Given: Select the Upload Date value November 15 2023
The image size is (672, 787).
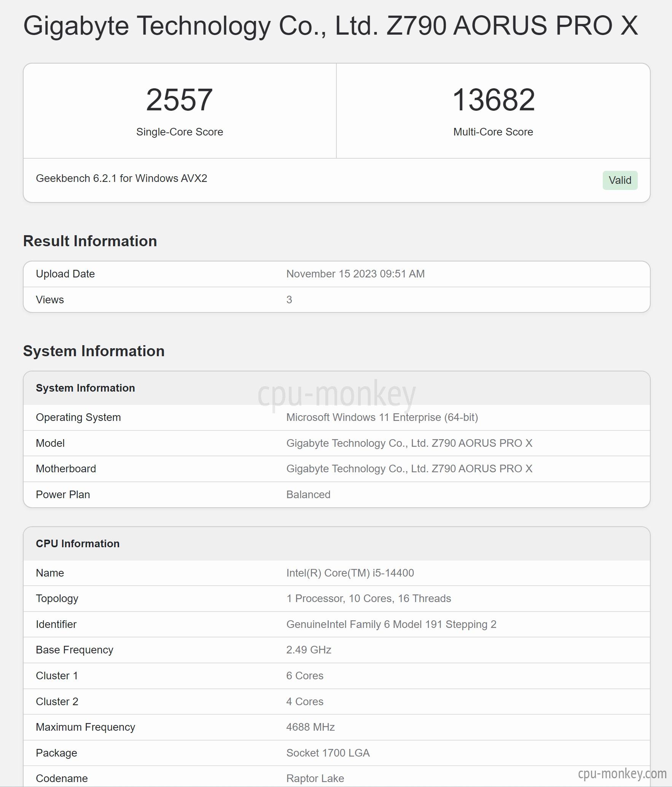Looking at the screenshot, I should coord(355,274).
